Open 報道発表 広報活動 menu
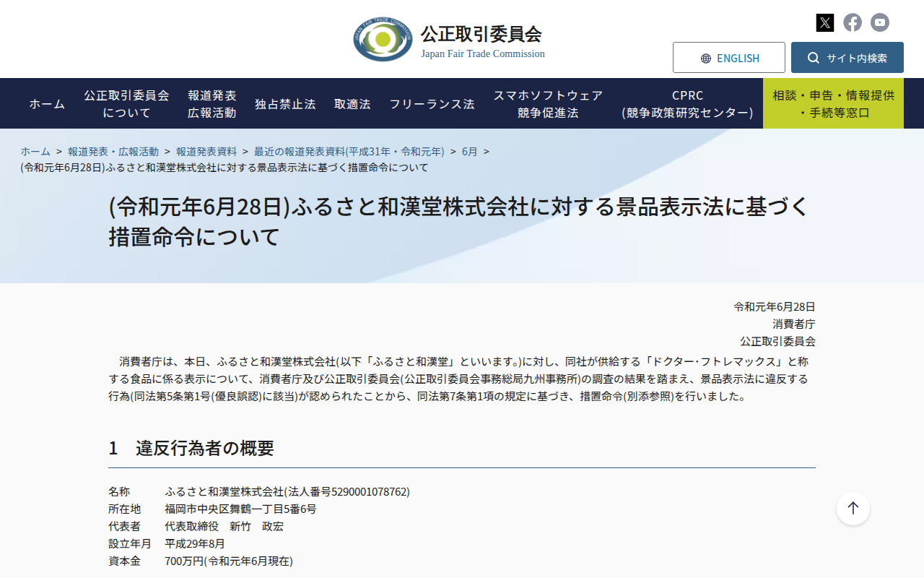Viewport: 924px width, 578px height. 212,104
